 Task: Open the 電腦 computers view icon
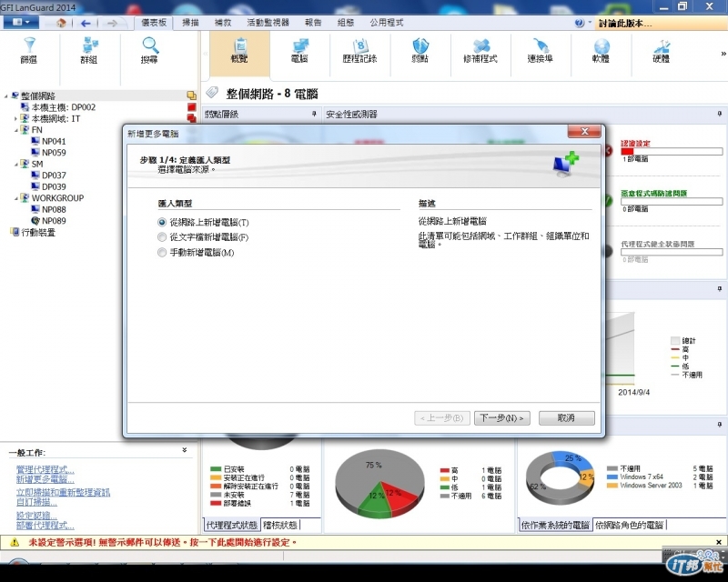pos(300,51)
